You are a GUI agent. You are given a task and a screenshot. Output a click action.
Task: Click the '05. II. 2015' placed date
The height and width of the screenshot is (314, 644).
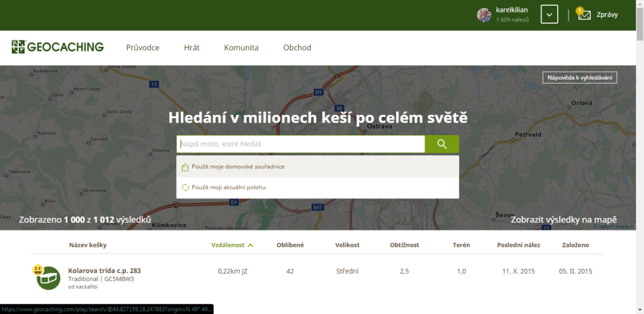(x=575, y=271)
